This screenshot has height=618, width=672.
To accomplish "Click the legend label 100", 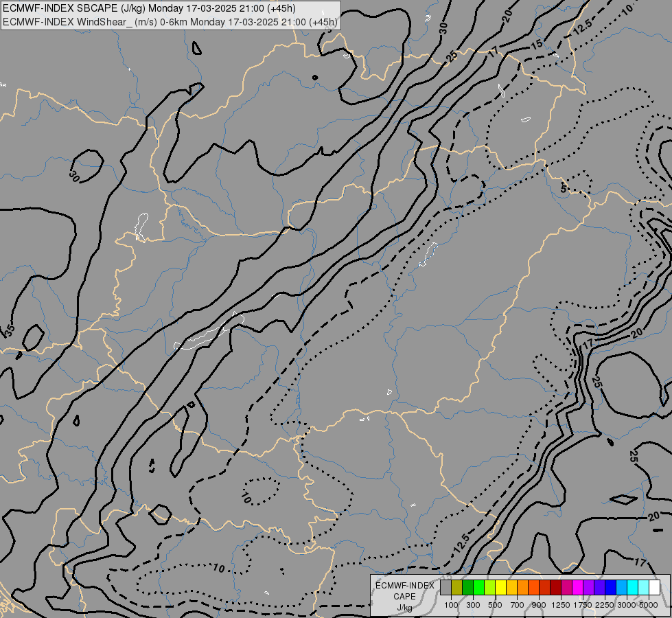I will coord(451,605).
